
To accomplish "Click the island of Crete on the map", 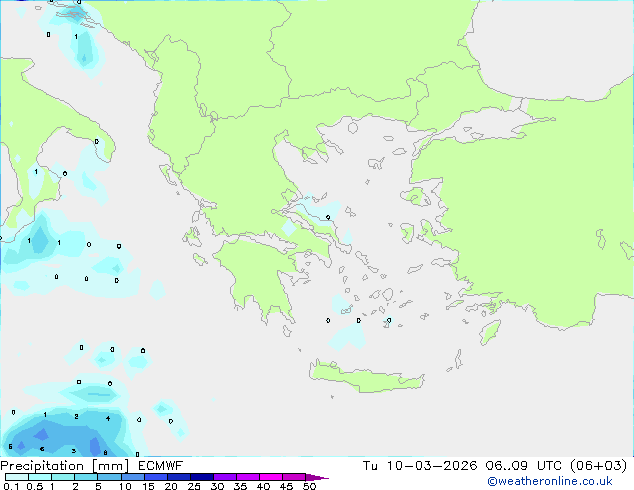I will (366, 378).
